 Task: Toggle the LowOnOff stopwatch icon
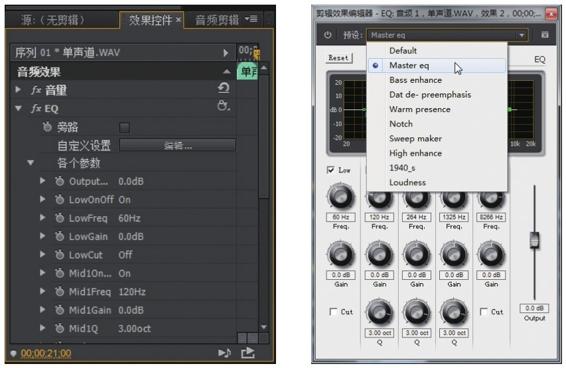click(60, 199)
